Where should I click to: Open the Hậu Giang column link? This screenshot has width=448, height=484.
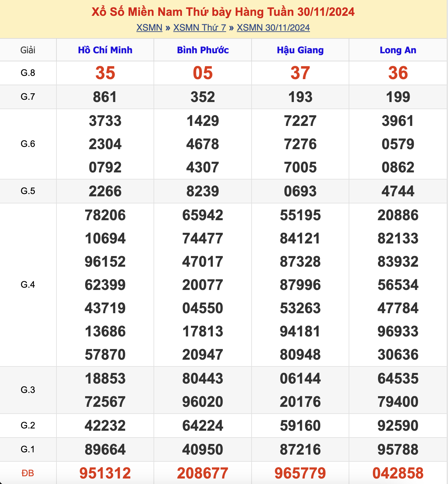300,50
